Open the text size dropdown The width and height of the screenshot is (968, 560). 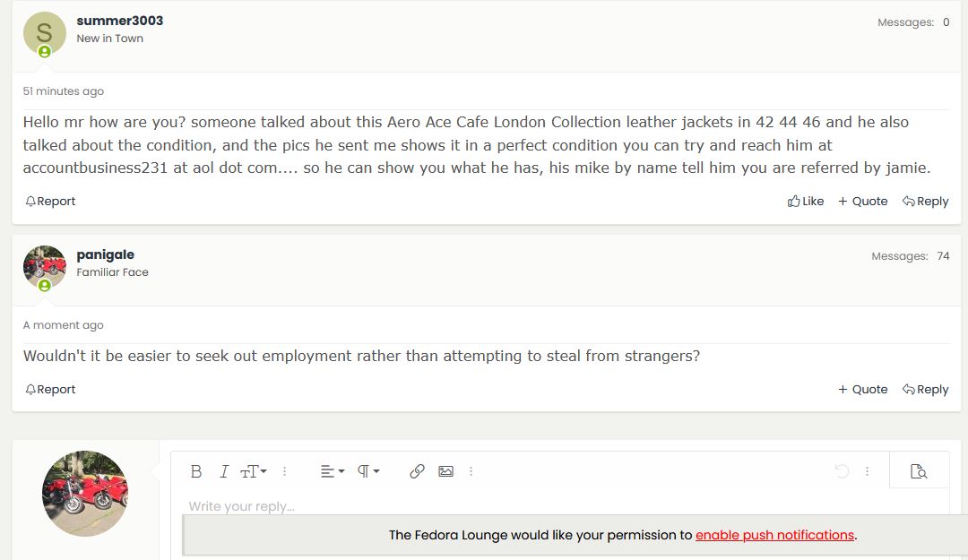point(253,471)
